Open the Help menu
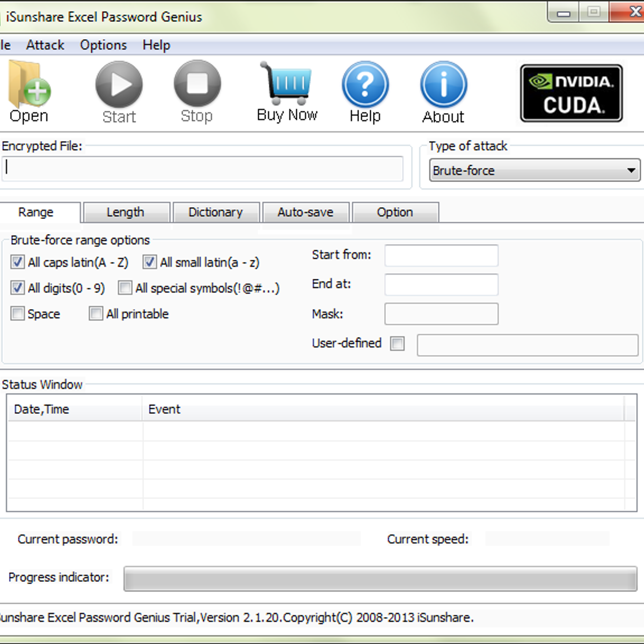The width and height of the screenshot is (644, 644). pos(156,45)
